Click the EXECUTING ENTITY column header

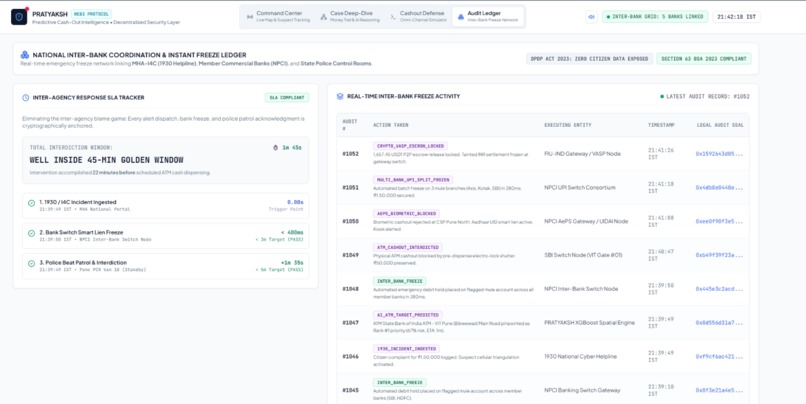567,125
